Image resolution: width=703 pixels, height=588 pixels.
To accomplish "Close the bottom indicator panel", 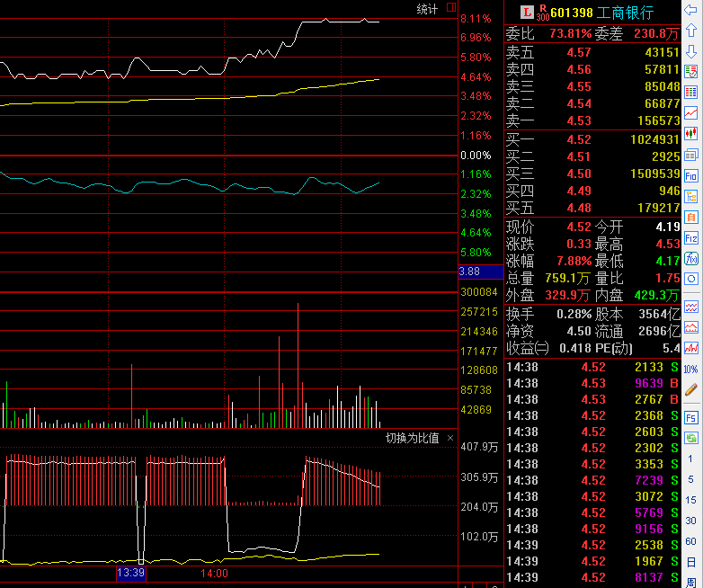I will (450, 438).
